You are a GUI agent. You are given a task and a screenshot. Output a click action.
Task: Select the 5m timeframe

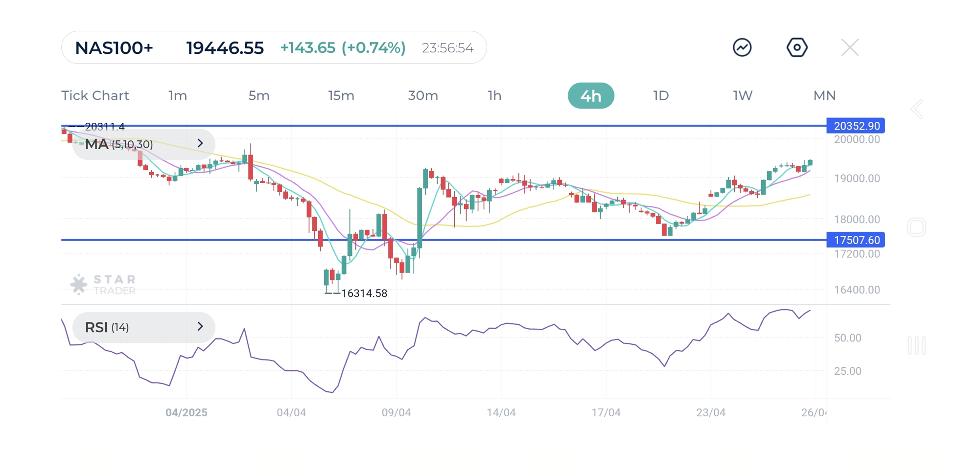[259, 95]
